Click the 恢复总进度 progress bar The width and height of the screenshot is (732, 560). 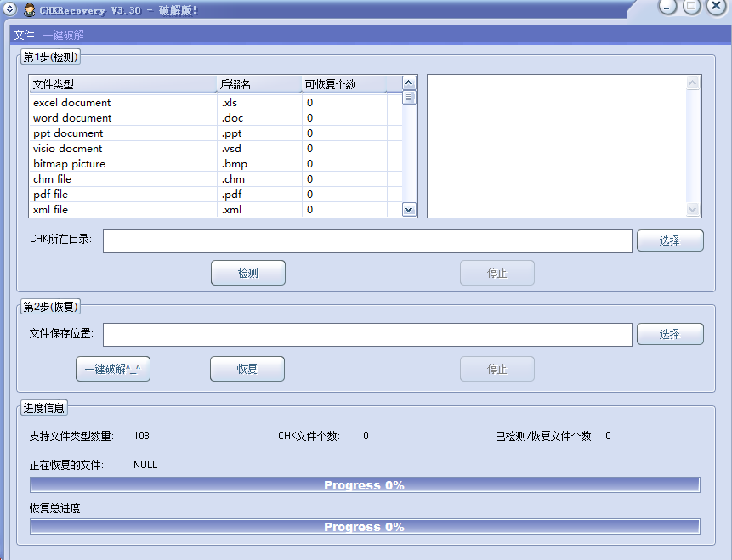pyautogui.click(x=365, y=527)
